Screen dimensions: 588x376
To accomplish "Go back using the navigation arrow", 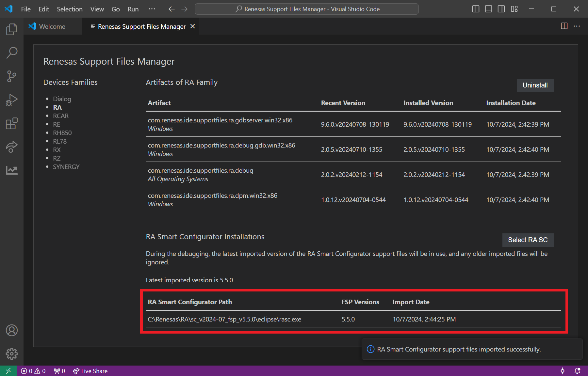I will pos(171,9).
